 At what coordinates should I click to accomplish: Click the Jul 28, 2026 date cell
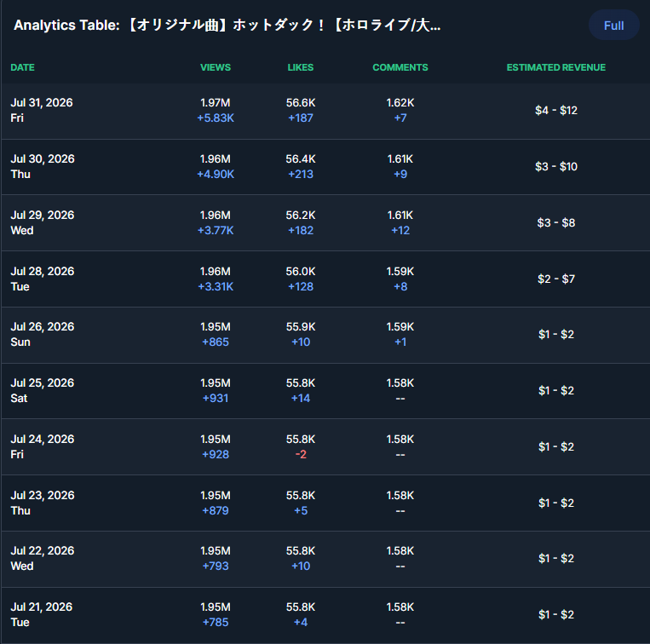pos(43,279)
